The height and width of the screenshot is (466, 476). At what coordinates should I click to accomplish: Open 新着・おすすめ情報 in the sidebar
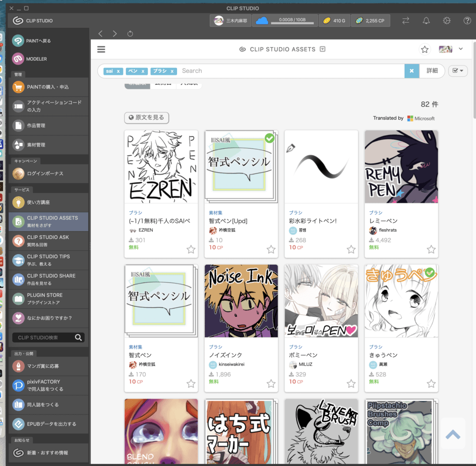(49, 453)
